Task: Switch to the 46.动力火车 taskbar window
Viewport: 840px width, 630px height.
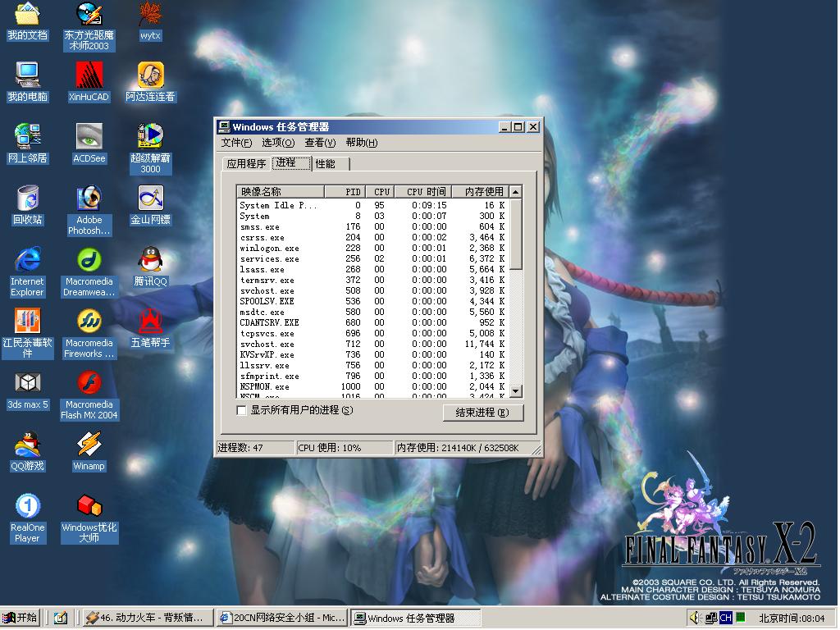Action: tap(148, 618)
